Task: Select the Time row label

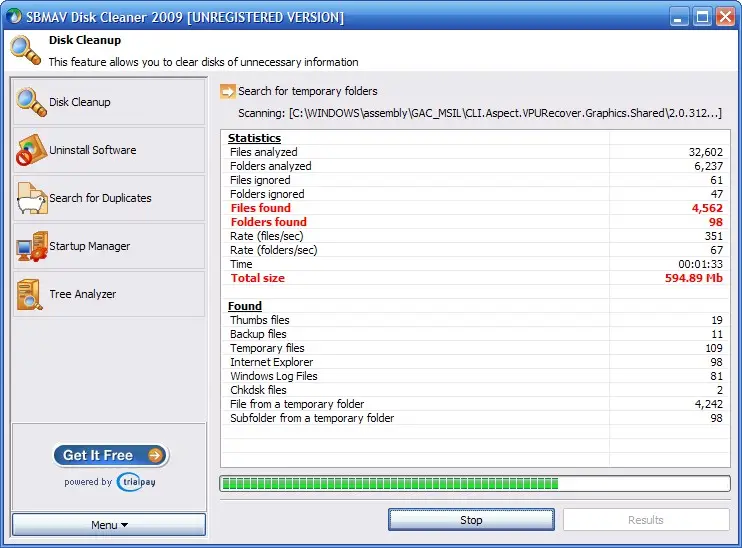Action: [x=241, y=264]
